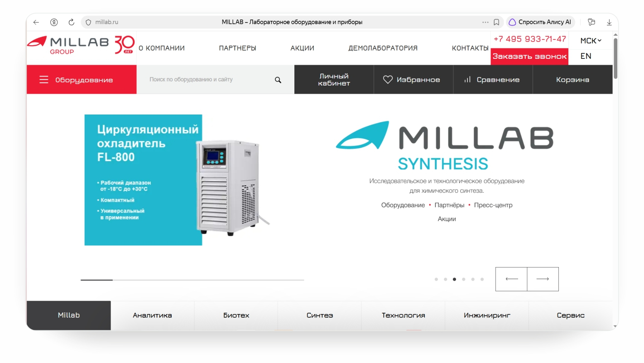Image resolution: width=644 pixels, height=363 pixels.
Task: Click the Оборудование link under Millab Synthesis
Action: coord(403,205)
